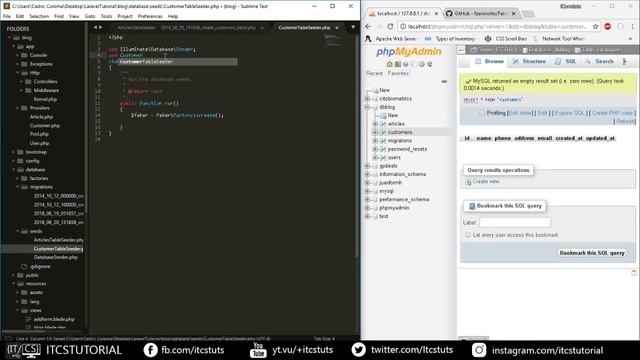
Task: Click the Facebook icon in the footer banner
Action: 150,350
